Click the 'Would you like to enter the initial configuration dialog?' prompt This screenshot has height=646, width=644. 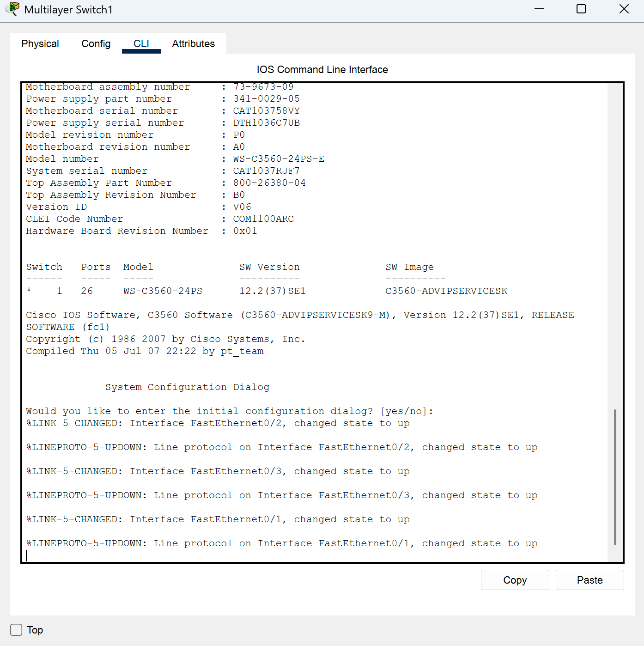(230, 411)
